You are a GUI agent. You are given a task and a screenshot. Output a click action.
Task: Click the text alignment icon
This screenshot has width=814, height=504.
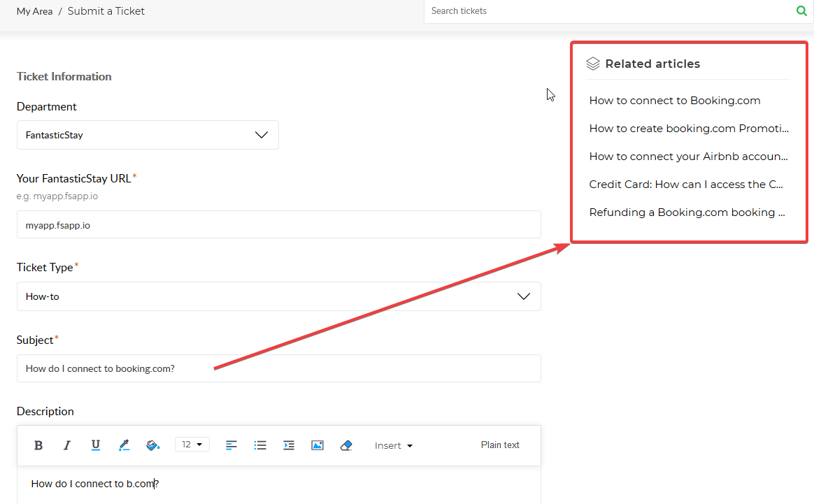tap(231, 445)
